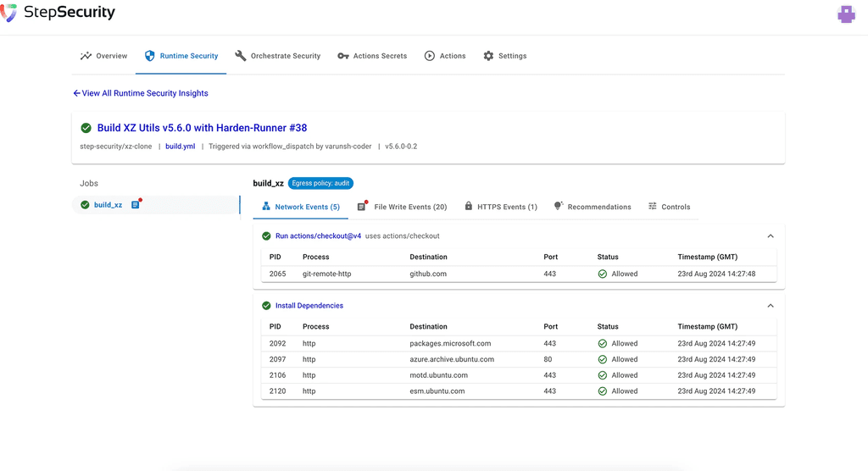868x471 pixels.
Task: Click the Network Events tab icon
Action: coord(266,207)
